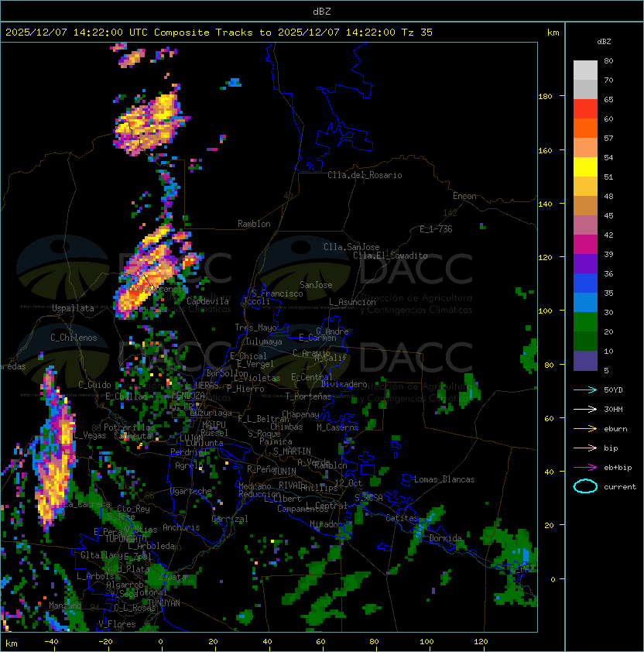Pick the light blue 35–30 dBZ band
This screenshot has height=652, width=644.
585,303
